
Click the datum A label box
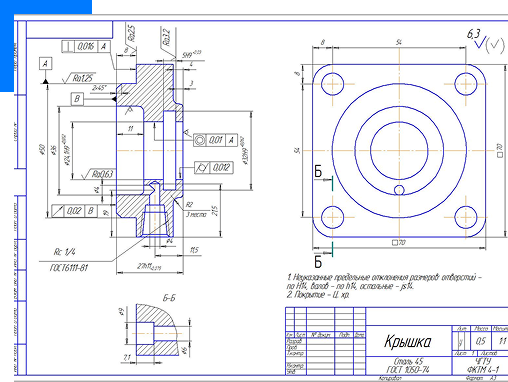tap(45, 64)
